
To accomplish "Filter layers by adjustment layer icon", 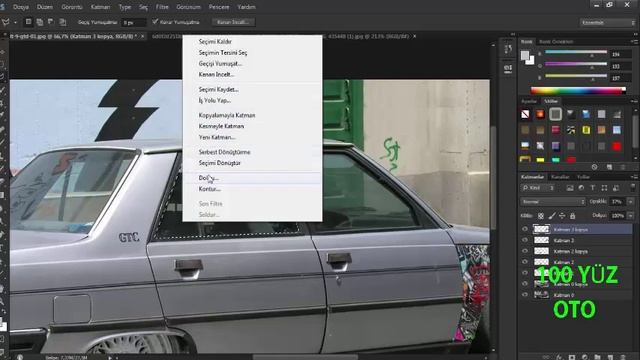I will pos(581,188).
